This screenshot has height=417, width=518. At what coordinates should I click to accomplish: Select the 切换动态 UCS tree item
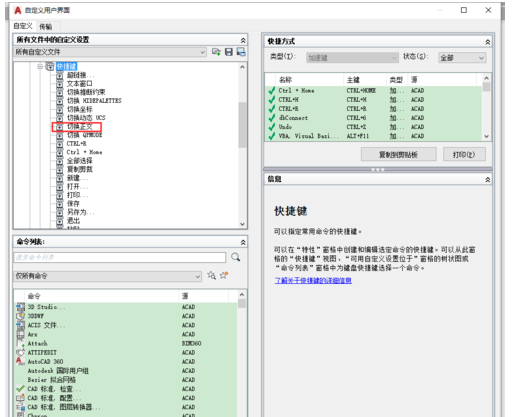click(86, 118)
